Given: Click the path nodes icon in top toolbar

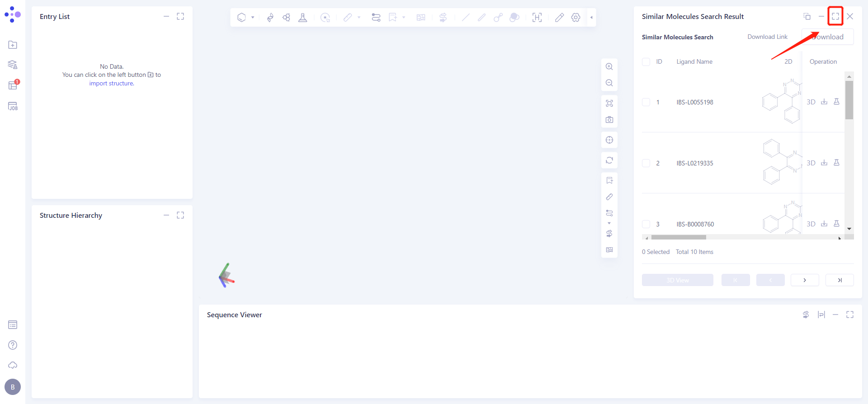Looking at the screenshot, I should point(376,18).
